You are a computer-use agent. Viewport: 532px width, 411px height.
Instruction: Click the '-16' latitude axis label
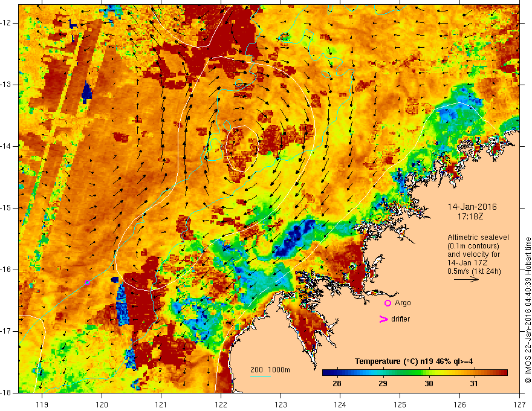point(6,270)
